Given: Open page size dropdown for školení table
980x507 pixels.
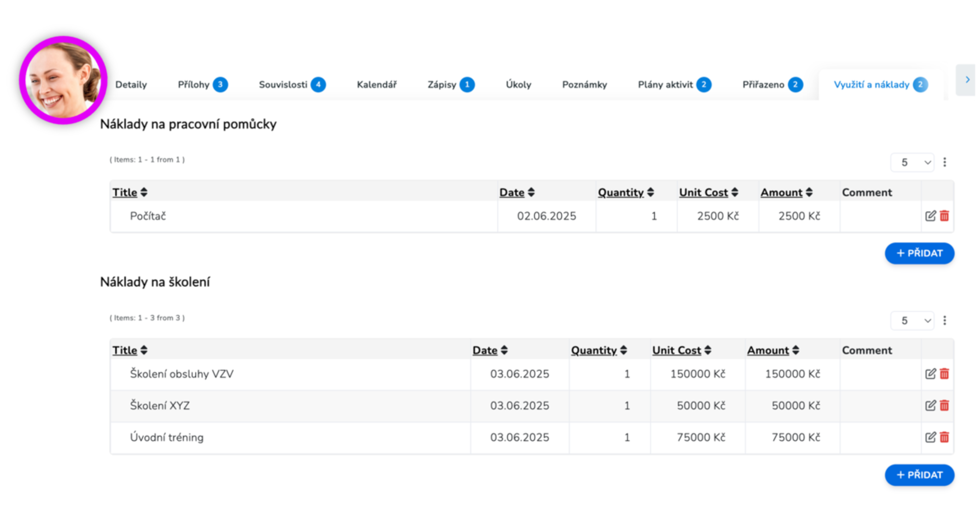Looking at the screenshot, I should tap(912, 321).
